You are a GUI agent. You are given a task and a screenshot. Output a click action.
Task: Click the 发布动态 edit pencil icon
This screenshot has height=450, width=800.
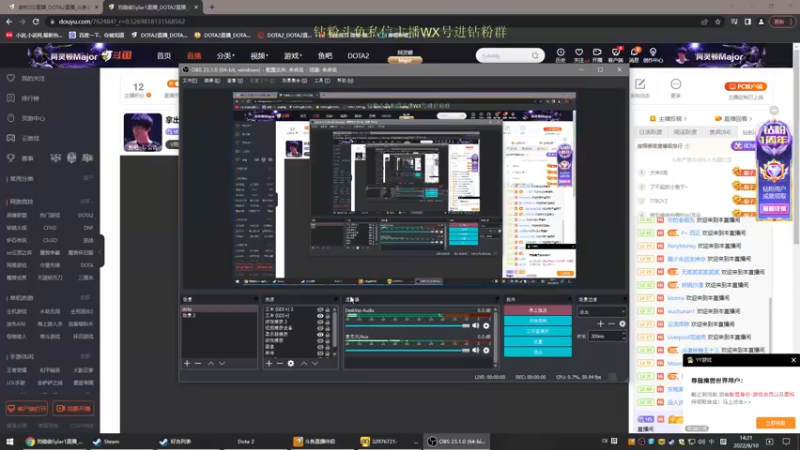point(640,84)
